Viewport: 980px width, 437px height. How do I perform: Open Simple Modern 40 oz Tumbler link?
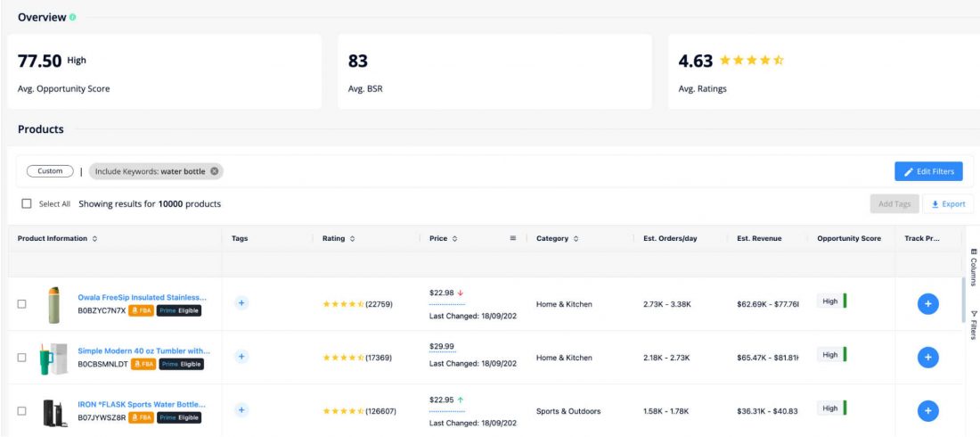[143, 350]
